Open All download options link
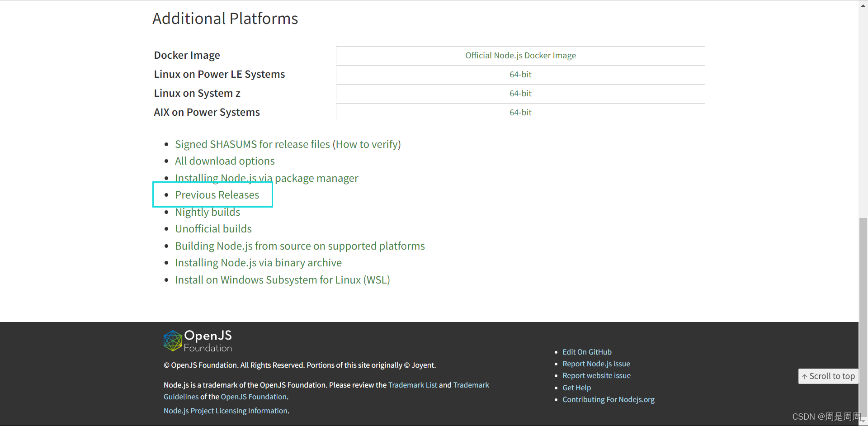The width and height of the screenshot is (868, 426). (x=225, y=161)
